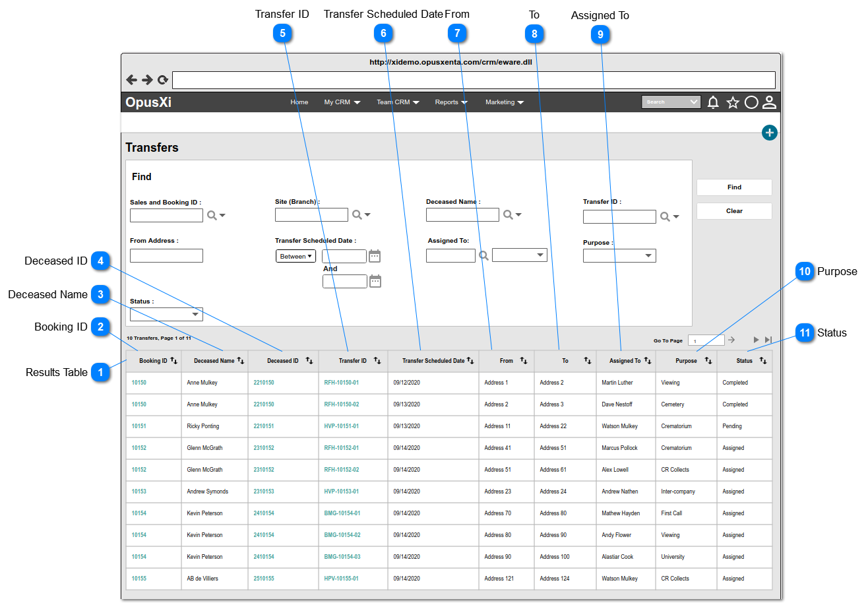This screenshot has height=605, width=868.
Task: Click the browser address bar
Action: [474, 80]
